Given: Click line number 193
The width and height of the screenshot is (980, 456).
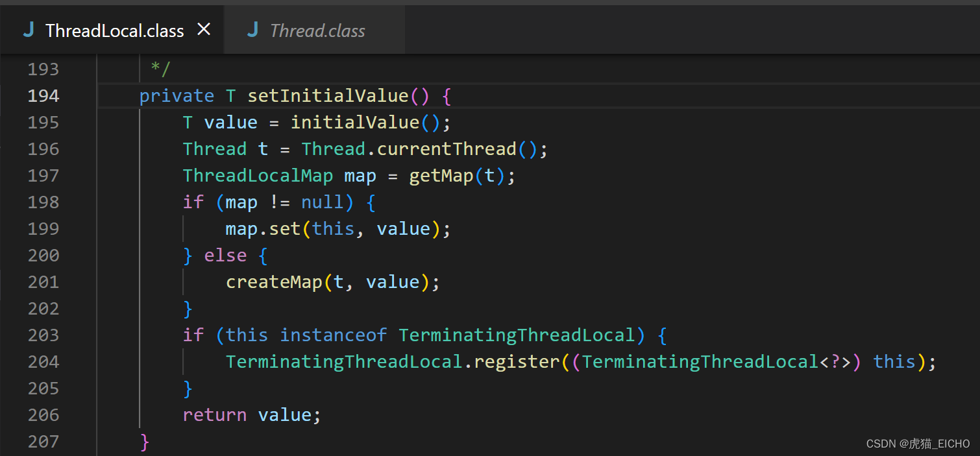Looking at the screenshot, I should [43, 69].
